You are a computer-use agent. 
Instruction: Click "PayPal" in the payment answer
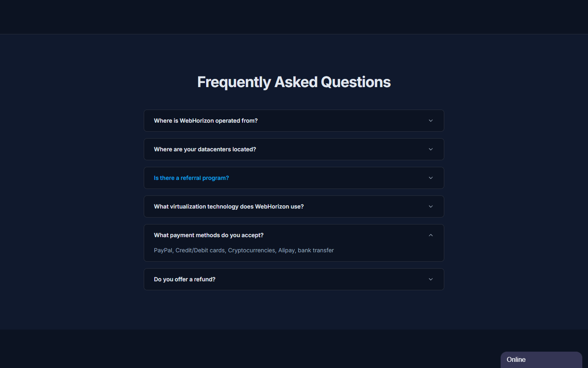pyautogui.click(x=163, y=250)
